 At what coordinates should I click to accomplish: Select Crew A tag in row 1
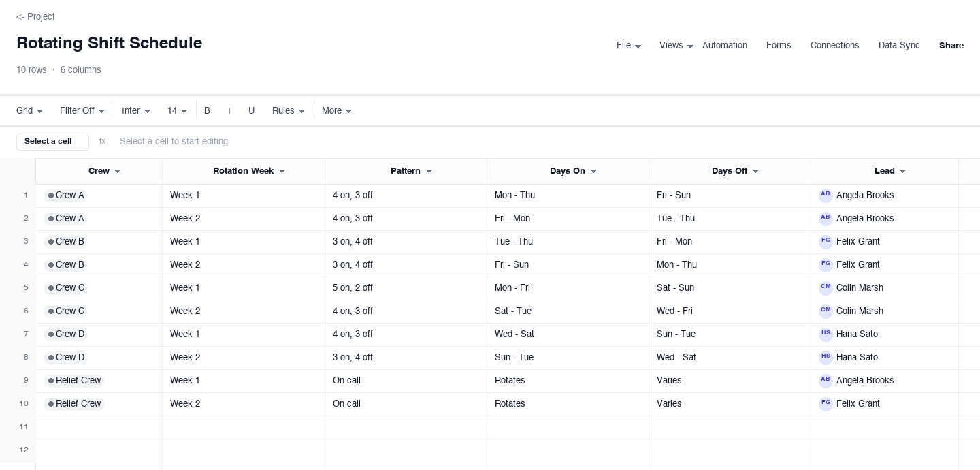(x=66, y=195)
